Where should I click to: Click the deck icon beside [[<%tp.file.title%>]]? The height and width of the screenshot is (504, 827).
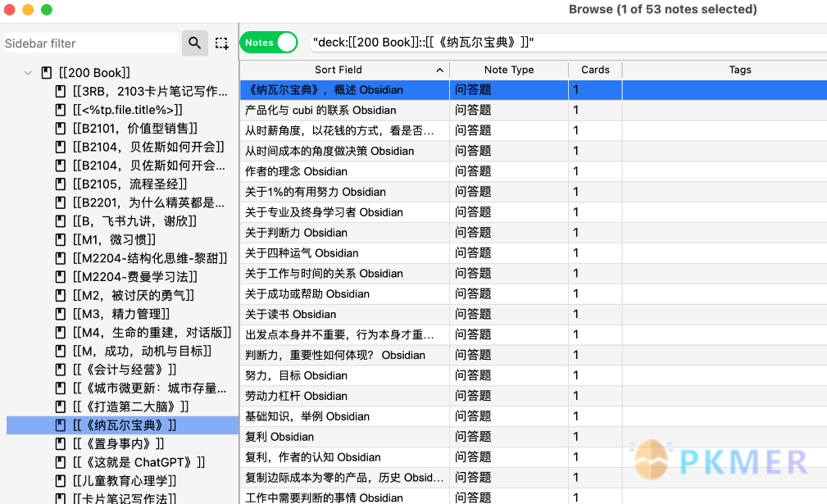pyautogui.click(x=61, y=110)
